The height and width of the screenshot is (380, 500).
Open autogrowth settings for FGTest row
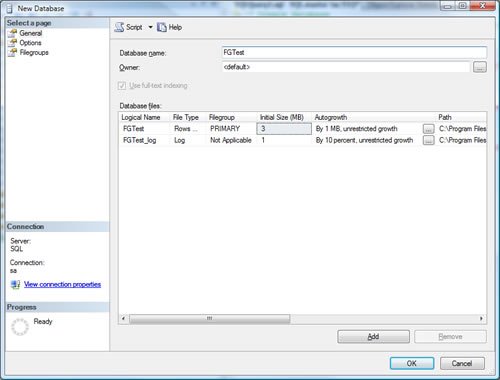tap(429, 129)
